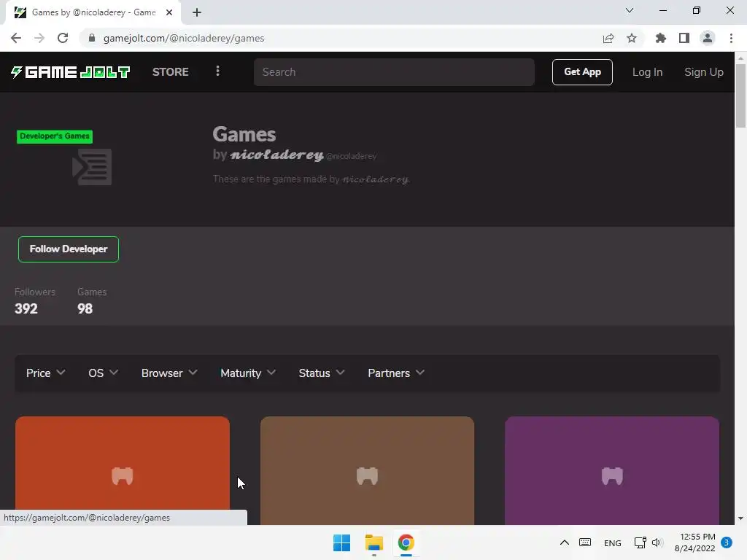This screenshot has height=560, width=747.
Task: Go back with the browser back arrow
Action: click(16, 38)
